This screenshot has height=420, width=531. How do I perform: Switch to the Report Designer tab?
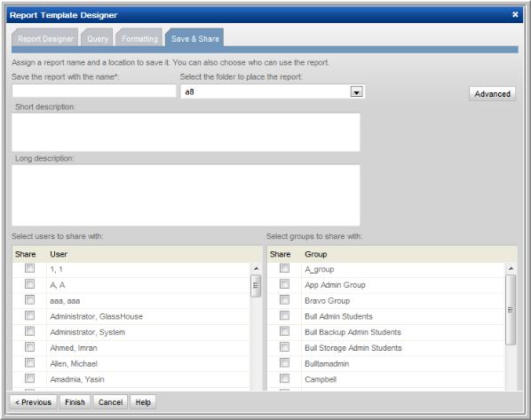tap(45, 37)
